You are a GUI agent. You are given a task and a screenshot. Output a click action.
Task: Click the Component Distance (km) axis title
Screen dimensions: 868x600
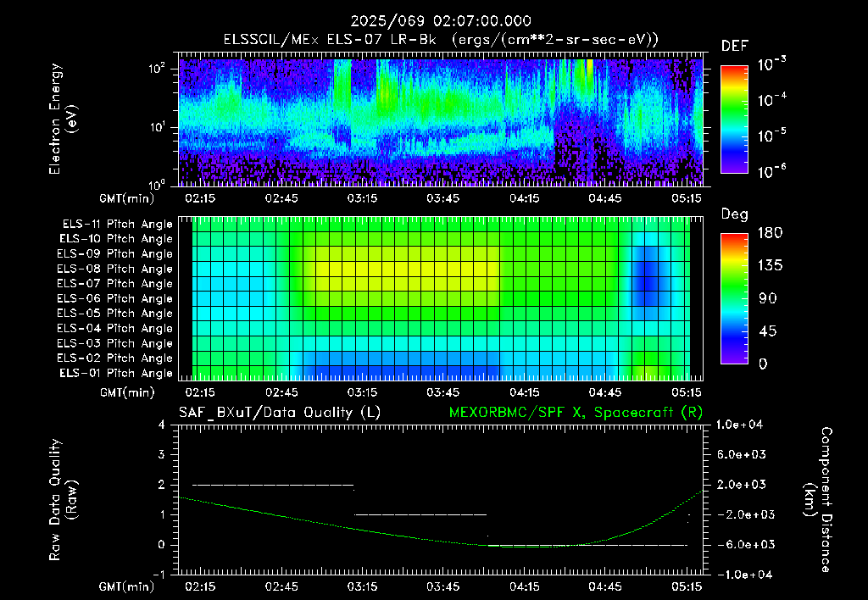(x=818, y=499)
